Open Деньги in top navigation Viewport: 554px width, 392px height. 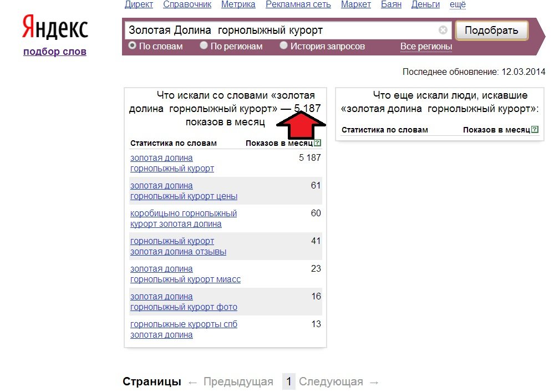[425, 4]
